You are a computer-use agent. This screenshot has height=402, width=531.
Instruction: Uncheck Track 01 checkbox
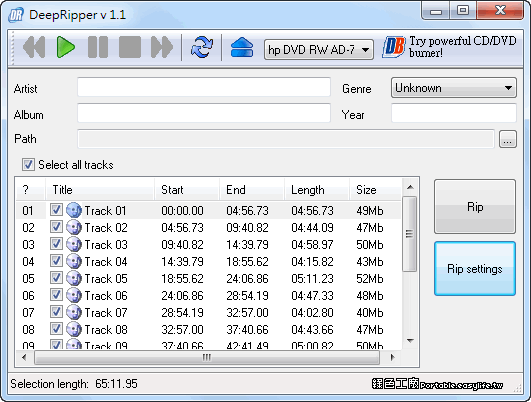tap(56, 210)
